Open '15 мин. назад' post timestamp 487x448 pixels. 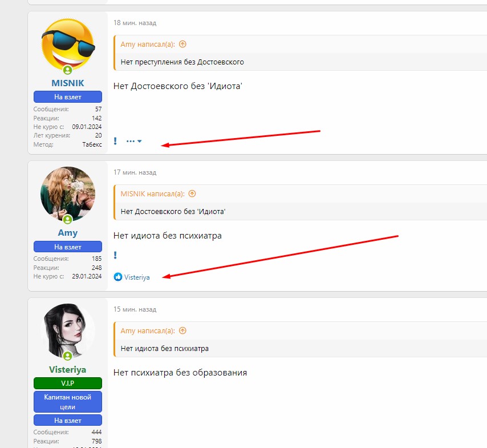pyautogui.click(x=135, y=309)
